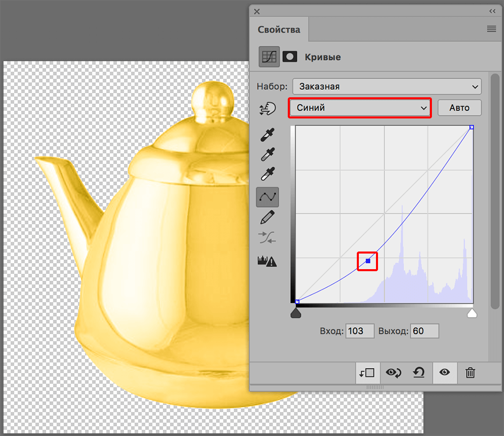Viewport: 504px width, 436px height.
Task: Open the properties panel flyout menu
Action: click(x=491, y=29)
